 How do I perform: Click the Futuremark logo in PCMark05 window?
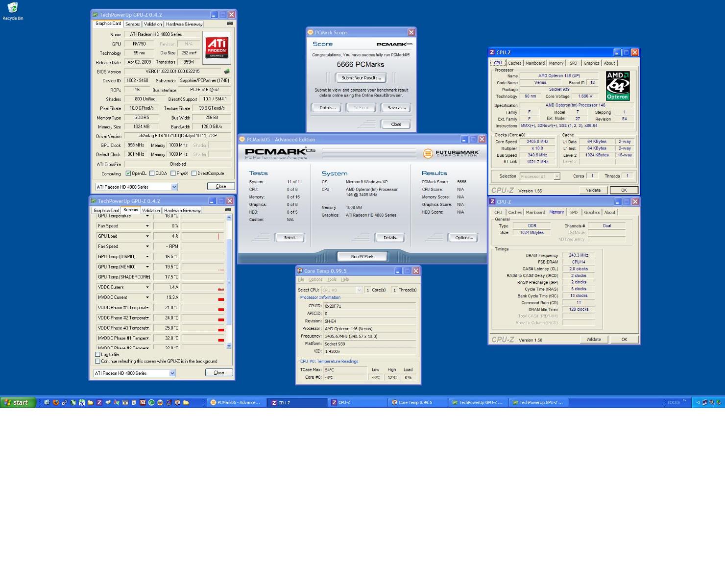click(x=451, y=153)
